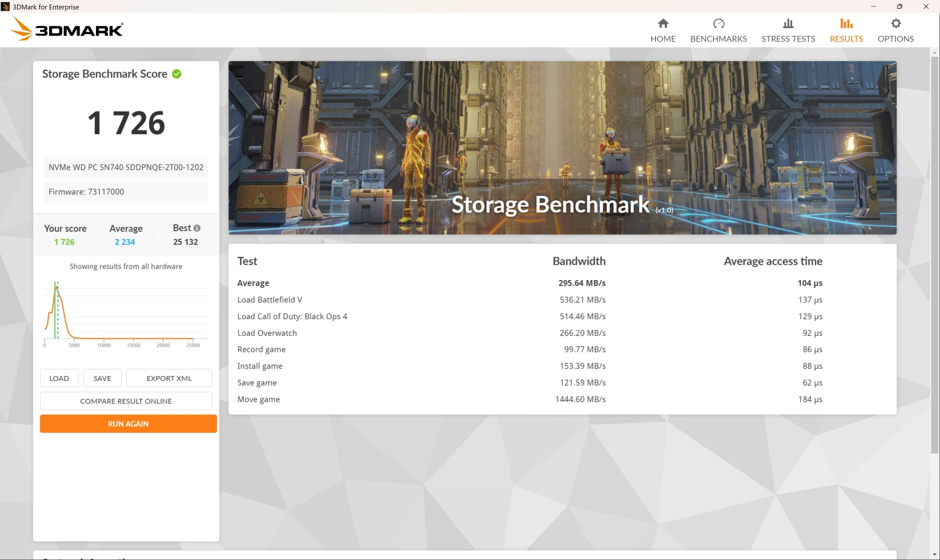The width and height of the screenshot is (940, 560).
Task: Click the best score 25 132
Action: 186,242
